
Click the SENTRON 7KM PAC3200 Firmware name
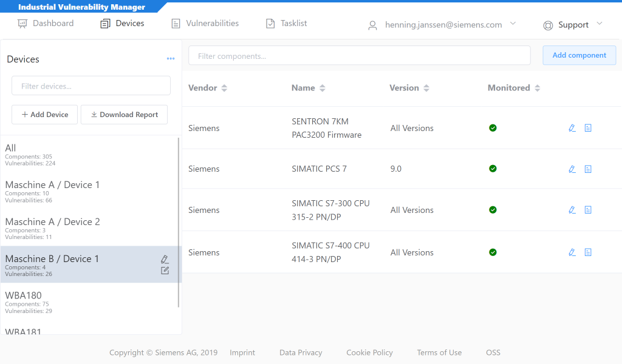point(326,128)
